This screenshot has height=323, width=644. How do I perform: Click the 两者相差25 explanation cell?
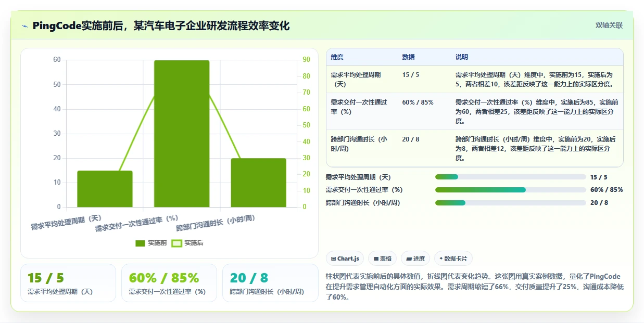[536, 111]
